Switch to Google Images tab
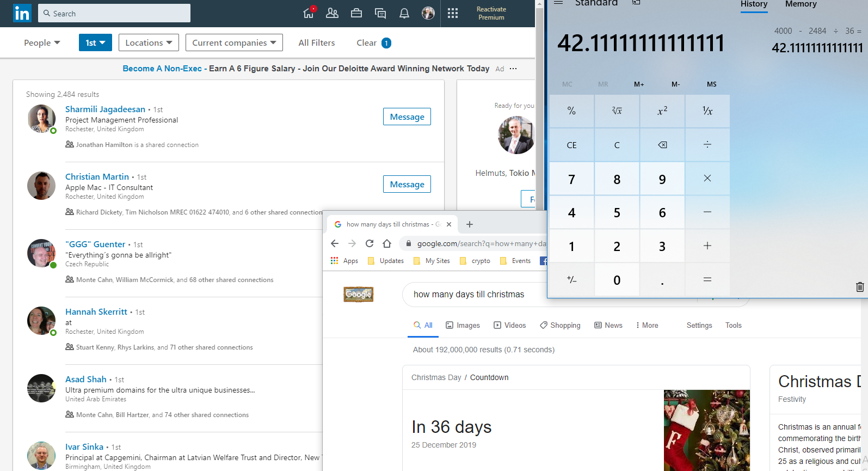 (463, 326)
